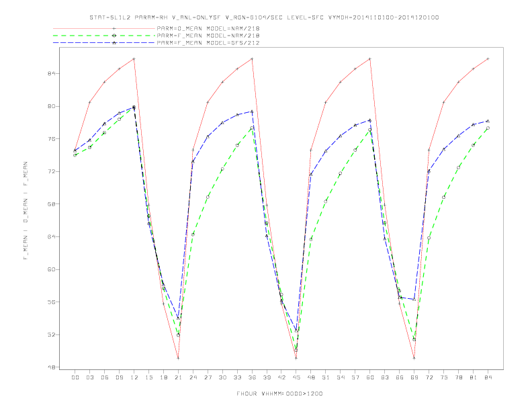Screen dimensions: 532x411
Task: Click y-axis tick value 56
Action: (x=51, y=302)
